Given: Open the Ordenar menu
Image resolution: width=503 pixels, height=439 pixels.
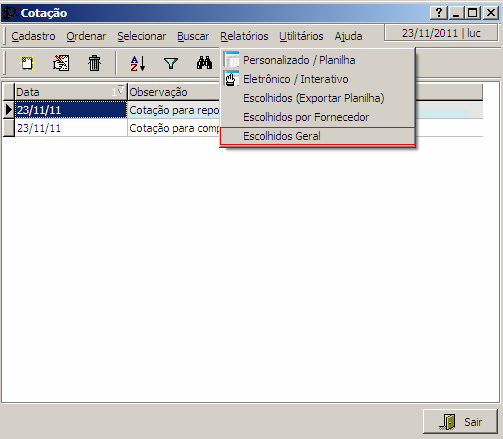Looking at the screenshot, I should (x=86, y=36).
